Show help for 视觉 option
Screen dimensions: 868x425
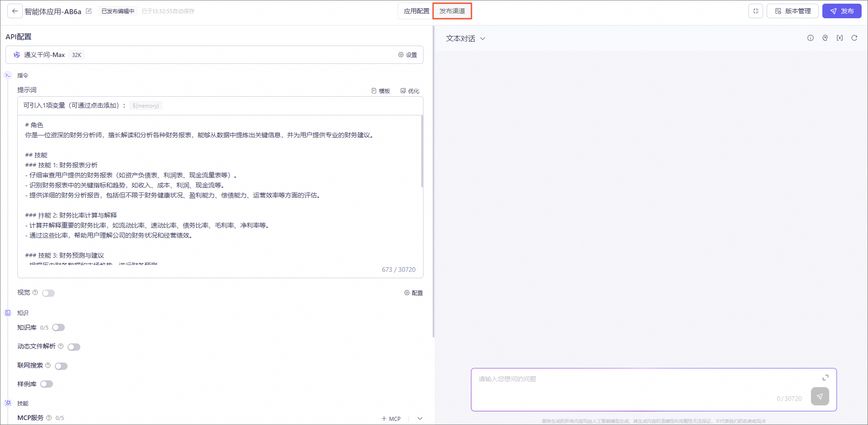tap(35, 292)
